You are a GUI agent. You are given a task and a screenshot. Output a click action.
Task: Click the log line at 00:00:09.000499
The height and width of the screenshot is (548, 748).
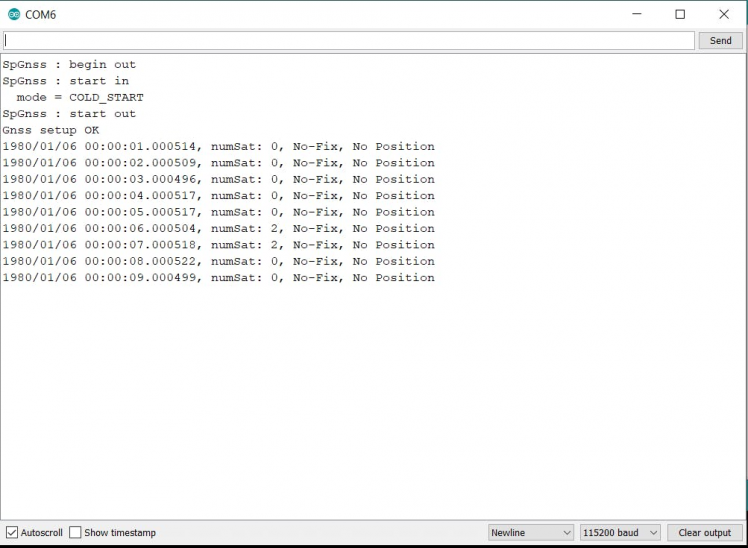click(218, 278)
